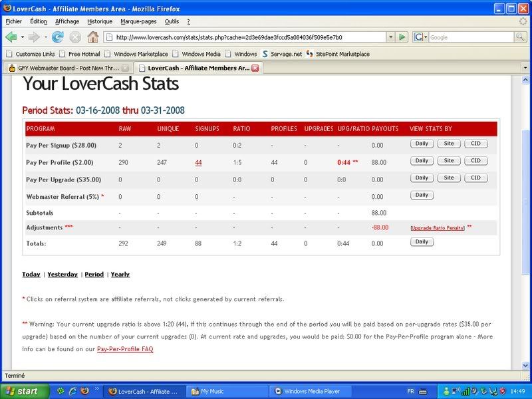532x399 pixels.
Task: Close the LoverCash tab with red X
Action: 255,68
